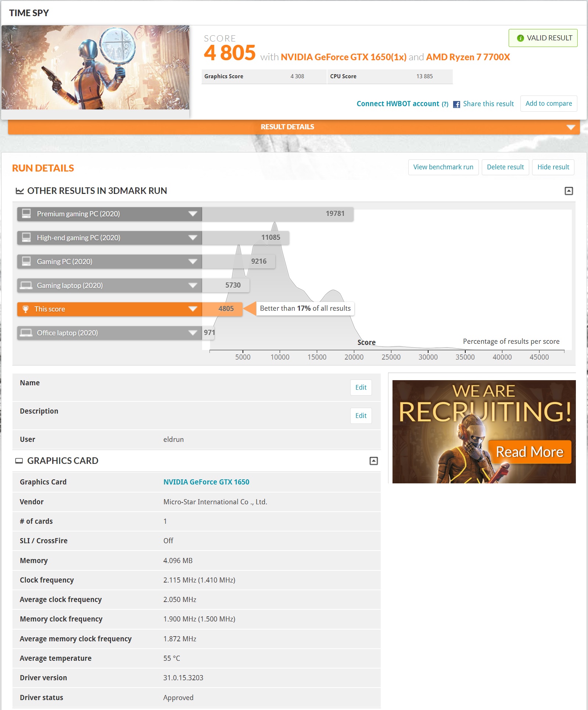Open the NVIDIA GeForce GTX 1650 link

(206, 482)
